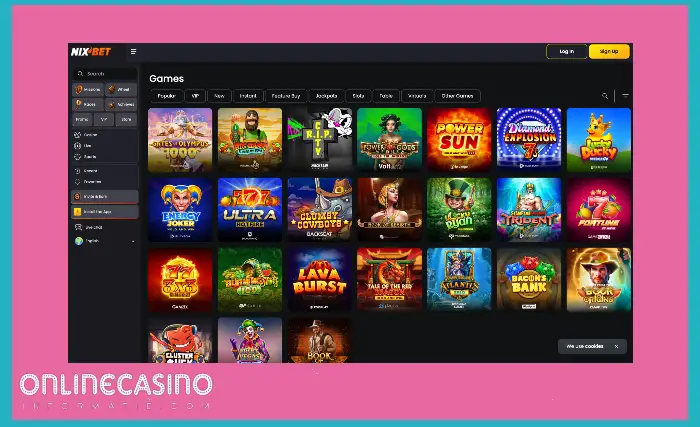Open Races in the sidebar
700x427 pixels.
click(x=88, y=105)
